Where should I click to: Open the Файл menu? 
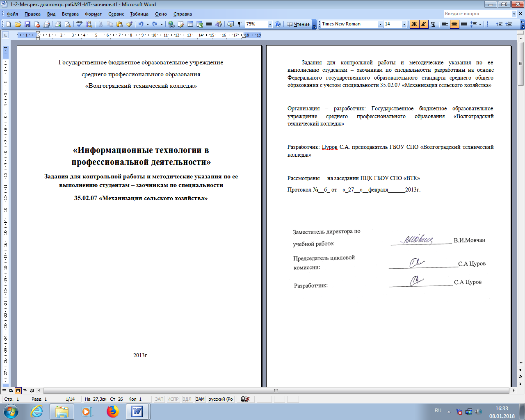coord(12,14)
